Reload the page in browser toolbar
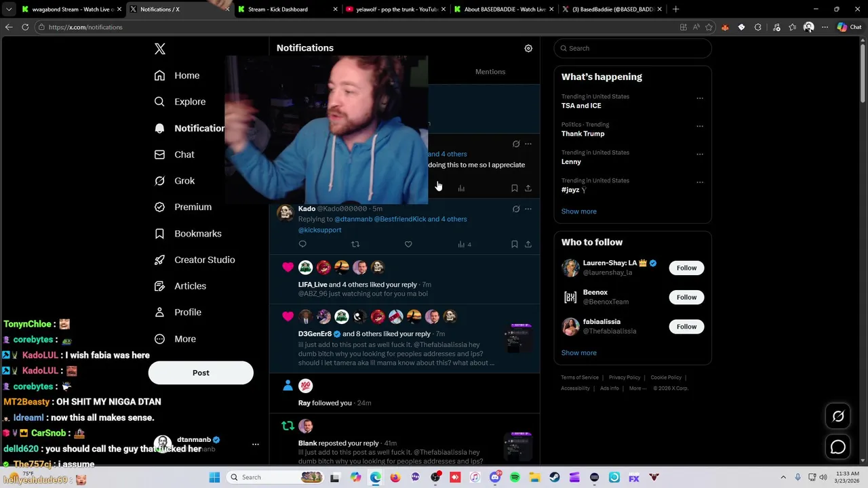Screen dimensions: 868x488 [25, 27]
